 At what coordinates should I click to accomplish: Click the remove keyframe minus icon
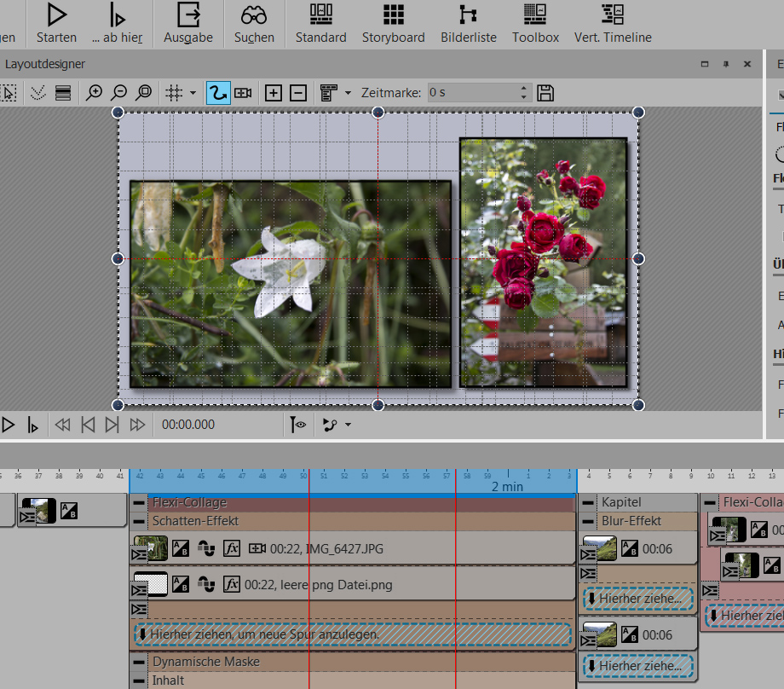pos(297,93)
